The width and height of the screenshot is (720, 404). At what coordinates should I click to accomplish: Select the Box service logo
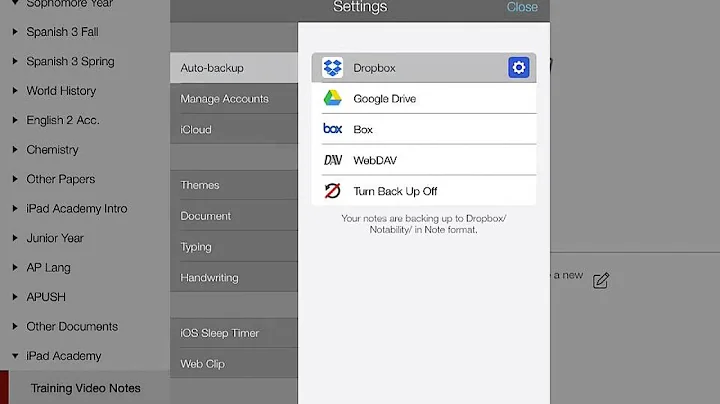[332, 129]
